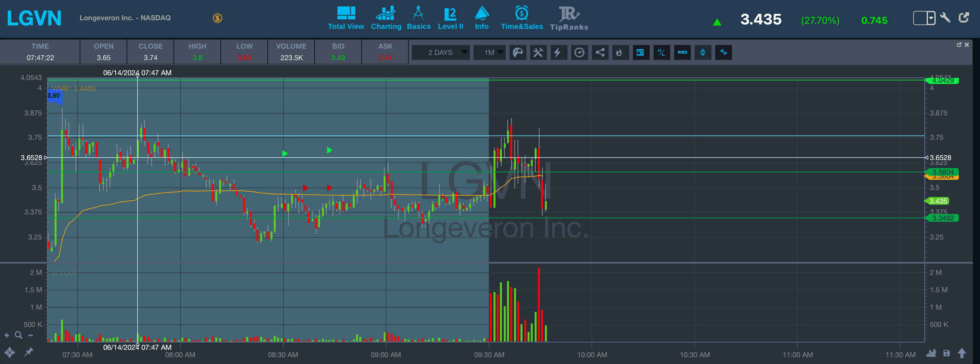Save chart using the floppy disk icon
This screenshot has width=980, height=364.
[946, 354]
